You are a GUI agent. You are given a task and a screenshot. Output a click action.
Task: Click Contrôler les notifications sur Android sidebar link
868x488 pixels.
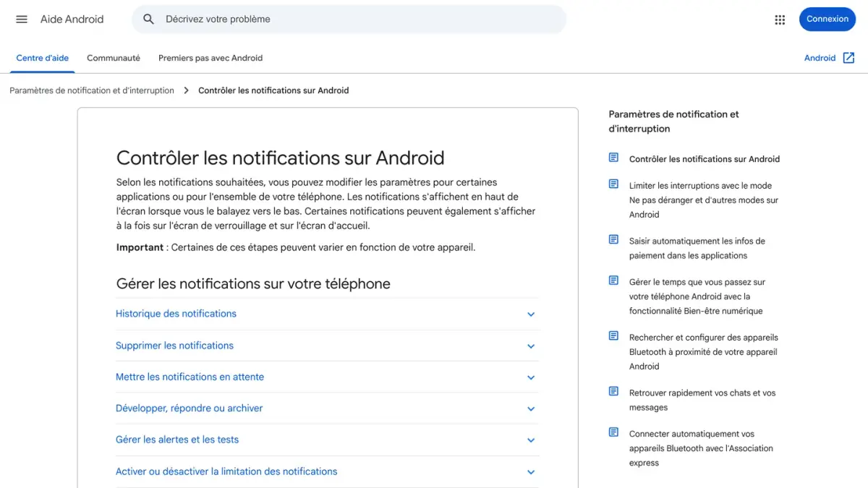point(705,159)
